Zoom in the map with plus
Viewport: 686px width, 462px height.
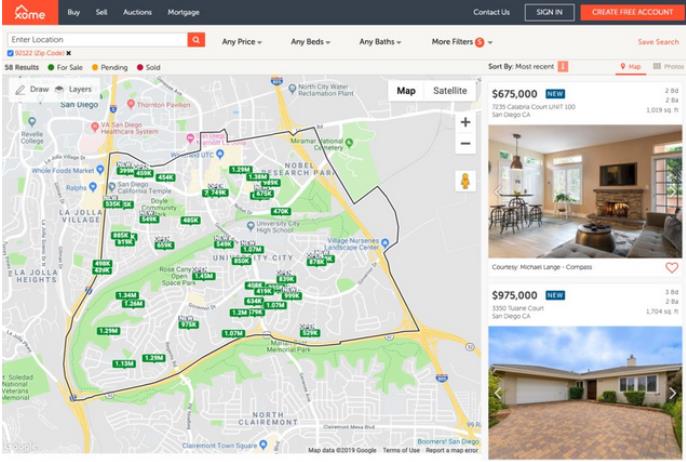[x=466, y=122]
